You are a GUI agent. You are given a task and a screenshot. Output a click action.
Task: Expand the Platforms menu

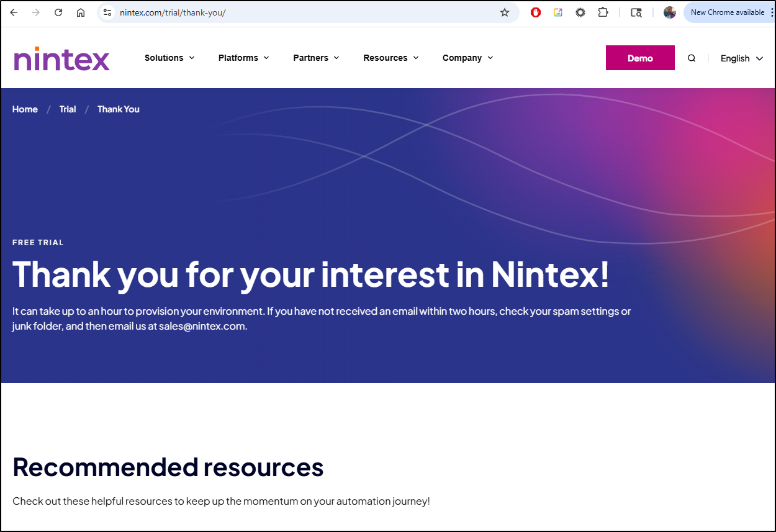pyautogui.click(x=244, y=58)
